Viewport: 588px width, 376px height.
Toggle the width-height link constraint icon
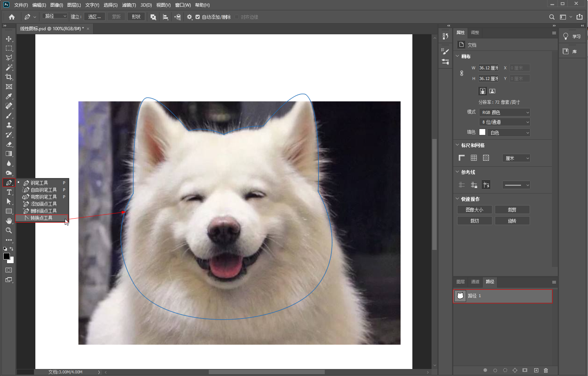tap(462, 73)
